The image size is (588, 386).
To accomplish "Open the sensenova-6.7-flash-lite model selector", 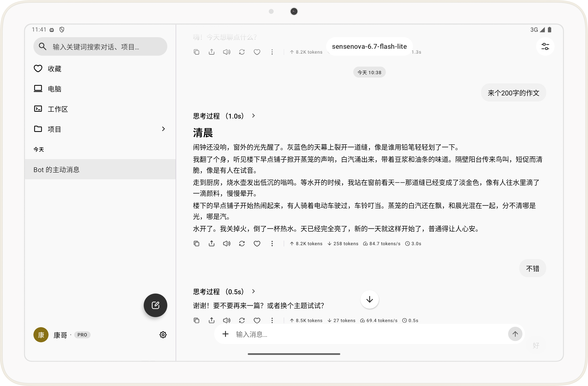I will (x=369, y=46).
